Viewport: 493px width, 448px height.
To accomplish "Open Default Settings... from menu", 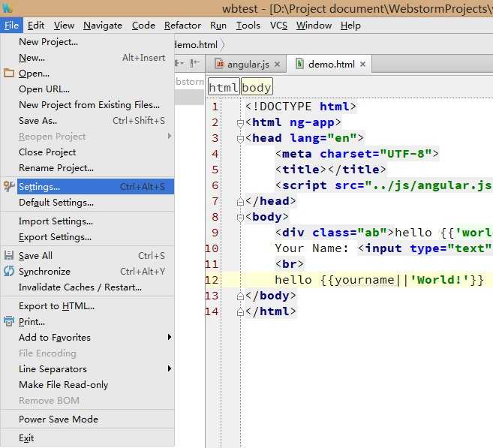I will [87, 202].
